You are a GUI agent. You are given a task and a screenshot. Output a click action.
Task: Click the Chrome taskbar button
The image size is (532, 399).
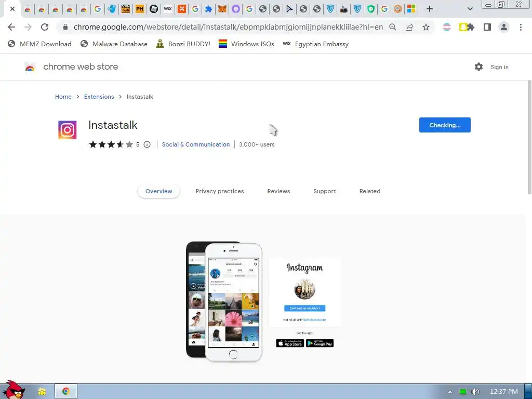click(x=66, y=392)
